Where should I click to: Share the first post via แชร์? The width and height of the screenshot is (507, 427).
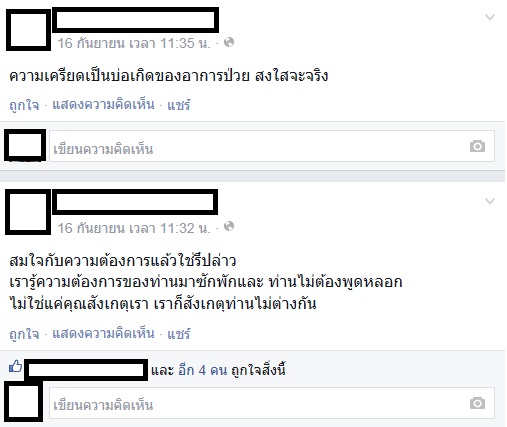tap(179, 105)
